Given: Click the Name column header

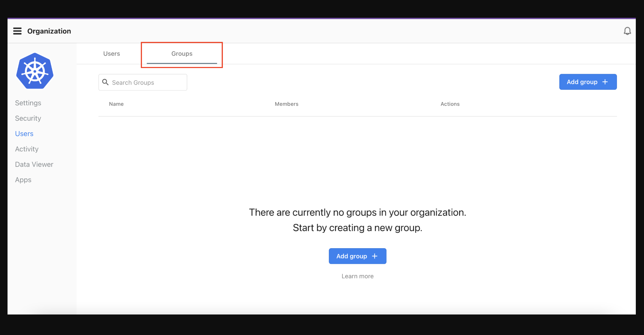Looking at the screenshot, I should click(116, 104).
